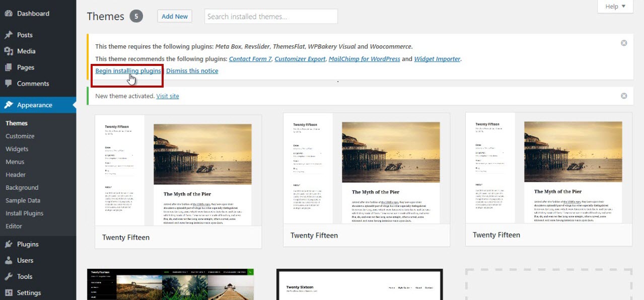Open the Contact Form 7 plugin link
The width and height of the screenshot is (644, 300).
point(250,59)
